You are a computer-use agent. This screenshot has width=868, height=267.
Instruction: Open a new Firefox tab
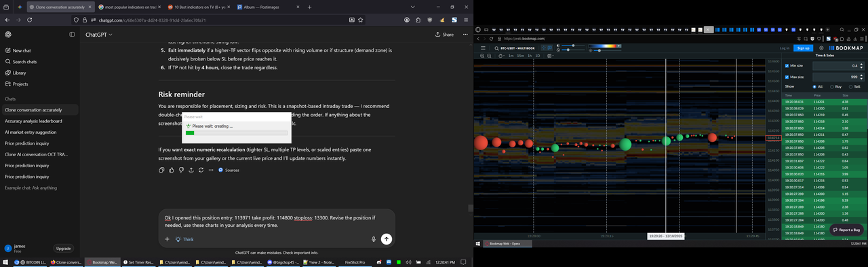pyautogui.click(x=310, y=7)
